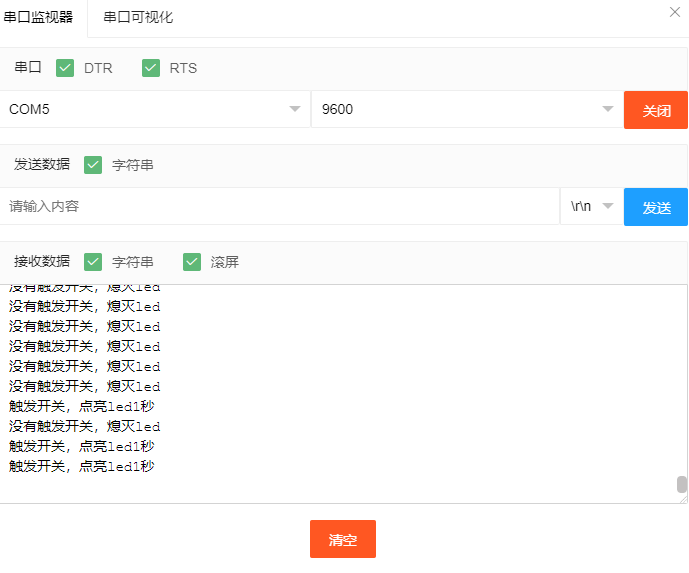The width and height of the screenshot is (689, 573).
Task: Click the last line in received log
Action: [82, 466]
